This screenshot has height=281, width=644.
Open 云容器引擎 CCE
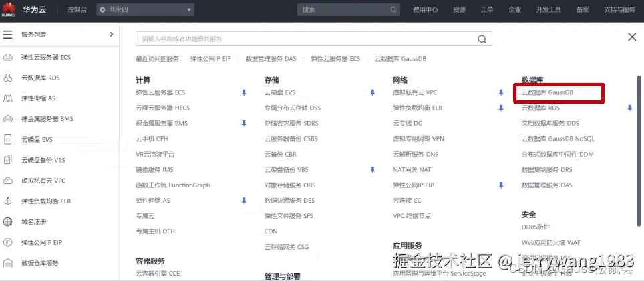click(158, 273)
